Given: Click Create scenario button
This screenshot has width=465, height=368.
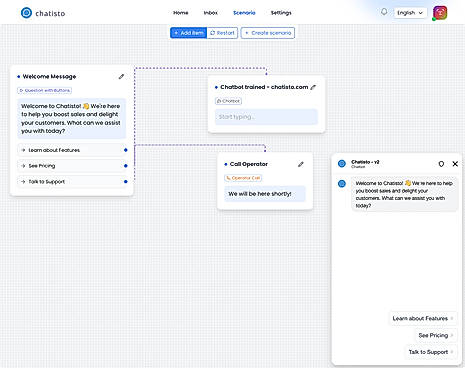Looking at the screenshot, I should [x=268, y=33].
